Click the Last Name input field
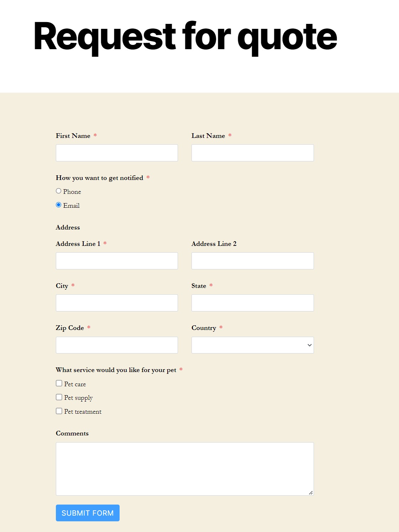 tap(253, 153)
